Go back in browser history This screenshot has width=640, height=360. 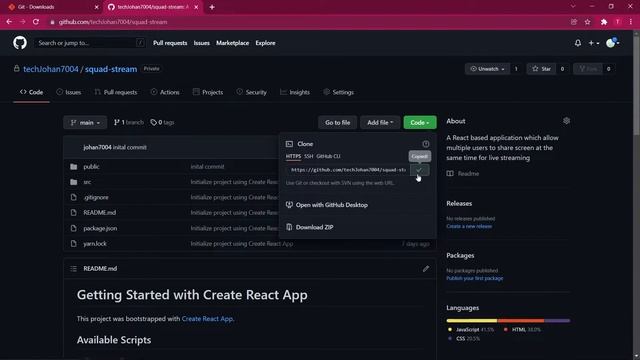click(9, 22)
